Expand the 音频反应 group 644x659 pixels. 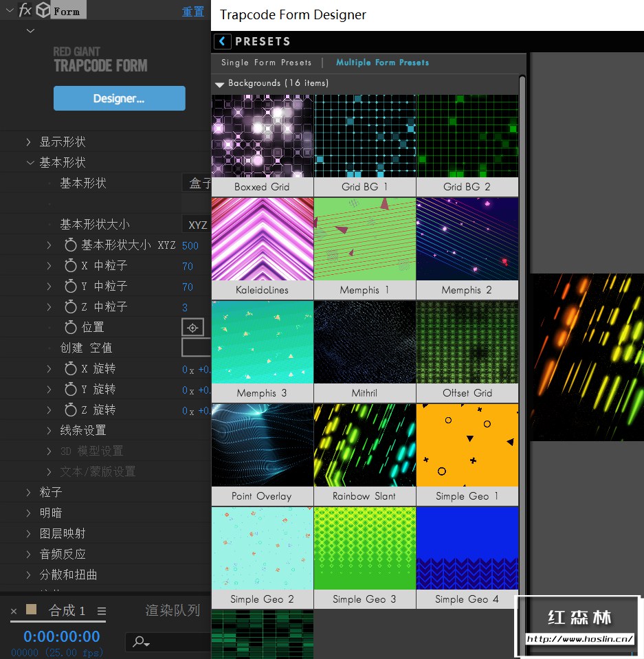tap(29, 554)
